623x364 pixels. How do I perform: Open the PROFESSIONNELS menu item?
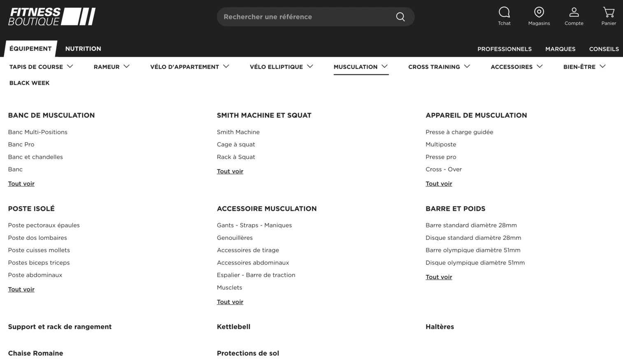[504, 49]
